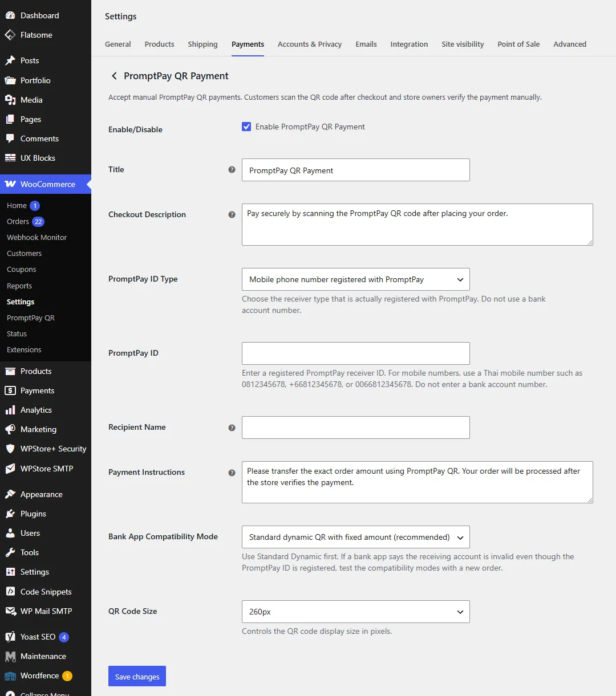This screenshot has height=696, width=616.
Task: Uncheck Enable PromptPay QR Payment checkbox
Action: pyautogui.click(x=246, y=127)
